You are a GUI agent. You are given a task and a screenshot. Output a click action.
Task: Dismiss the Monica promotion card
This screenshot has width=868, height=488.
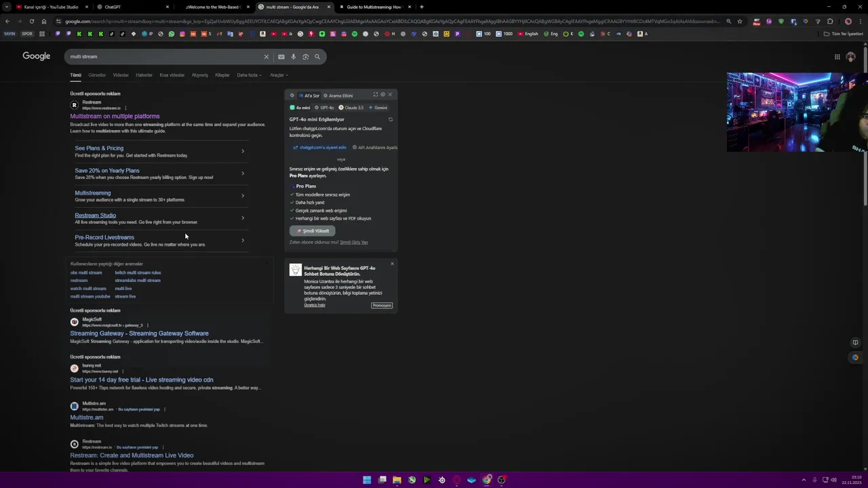pos(392,264)
